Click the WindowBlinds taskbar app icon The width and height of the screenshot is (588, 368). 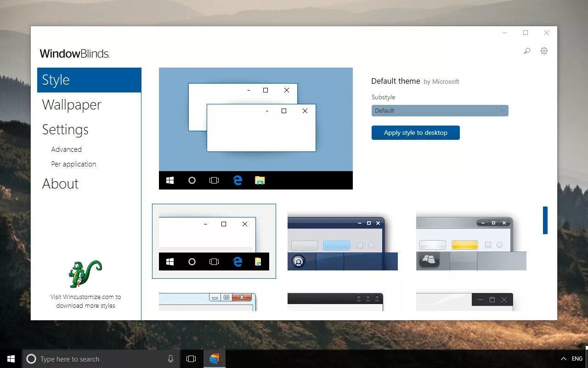tap(215, 359)
